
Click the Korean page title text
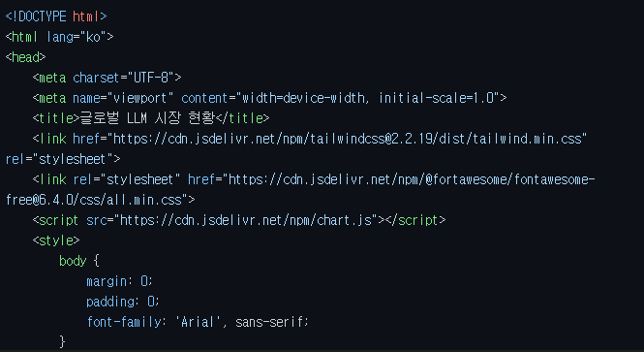(x=147, y=118)
